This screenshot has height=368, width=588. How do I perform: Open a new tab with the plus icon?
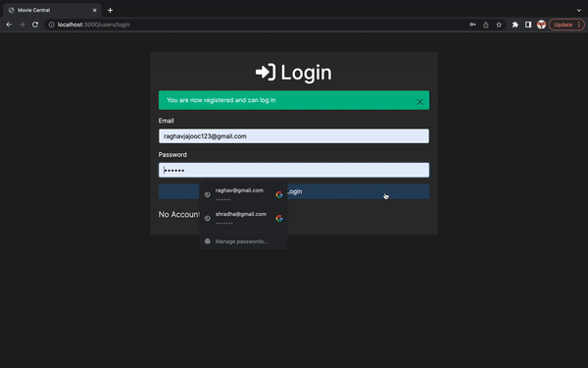tap(110, 10)
